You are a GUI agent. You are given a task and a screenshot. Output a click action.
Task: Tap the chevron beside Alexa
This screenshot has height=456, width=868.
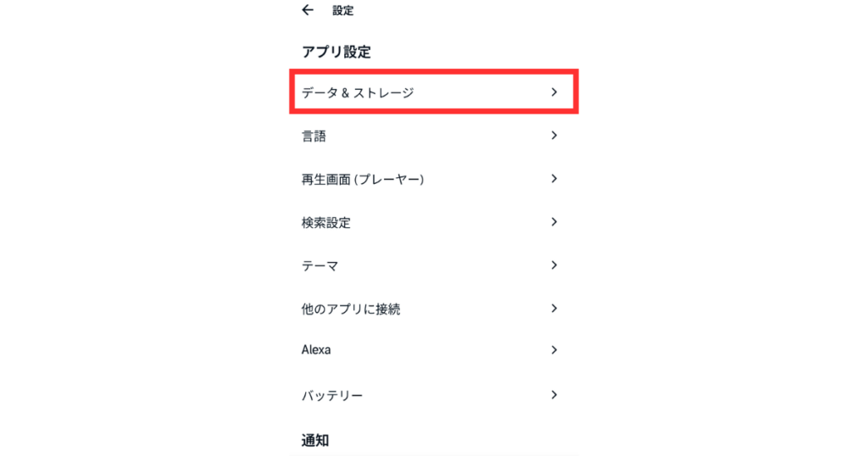pos(554,350)
